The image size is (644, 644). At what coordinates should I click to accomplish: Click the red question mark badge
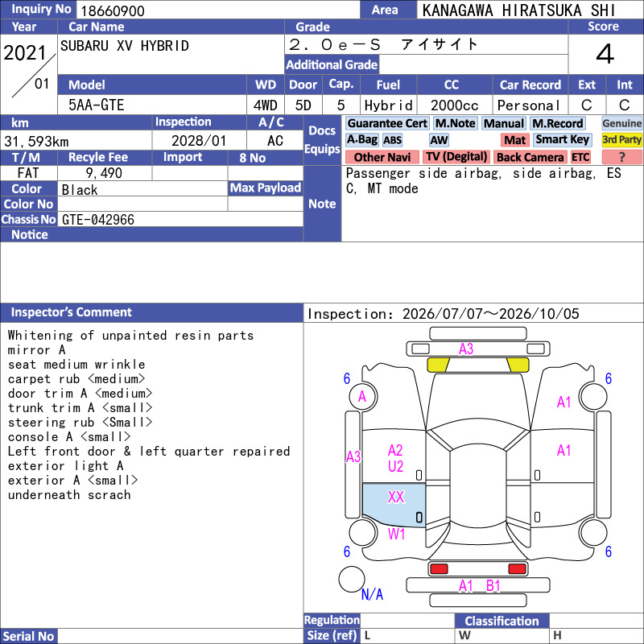tap(621, 157)
